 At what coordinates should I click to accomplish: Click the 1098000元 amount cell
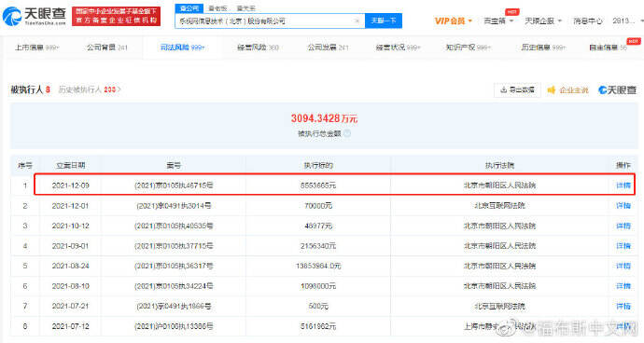pos(318,286)
